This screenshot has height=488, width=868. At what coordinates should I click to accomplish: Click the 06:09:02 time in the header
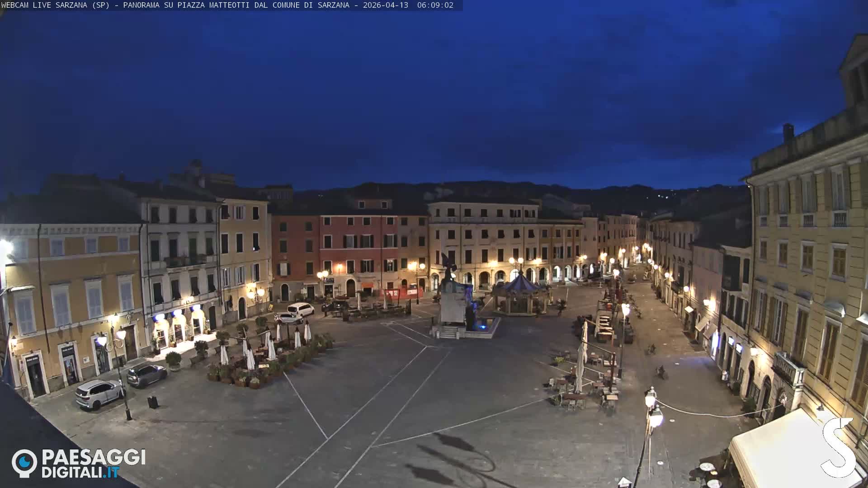pos(435,5)
